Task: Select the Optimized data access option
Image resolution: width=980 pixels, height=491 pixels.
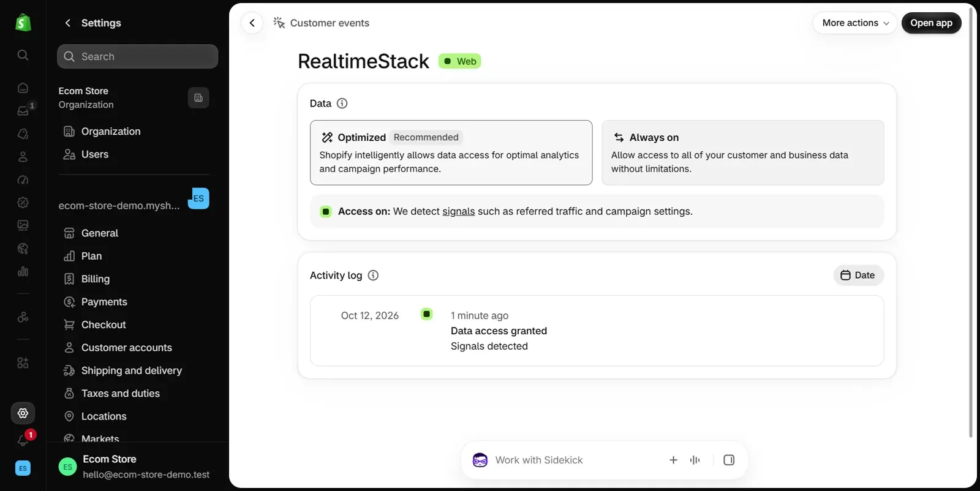Action: click(x=451, y=152)
